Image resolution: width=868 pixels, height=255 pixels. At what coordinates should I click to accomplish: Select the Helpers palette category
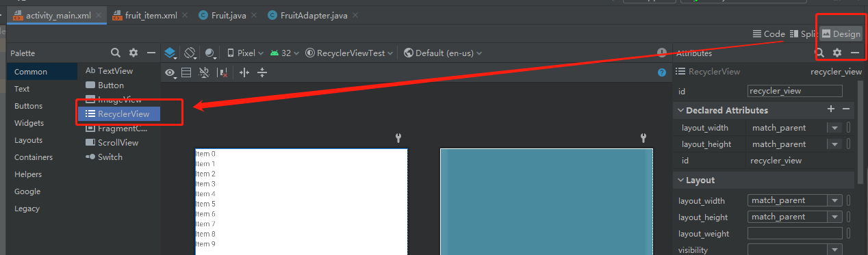(x=42, y=174)
